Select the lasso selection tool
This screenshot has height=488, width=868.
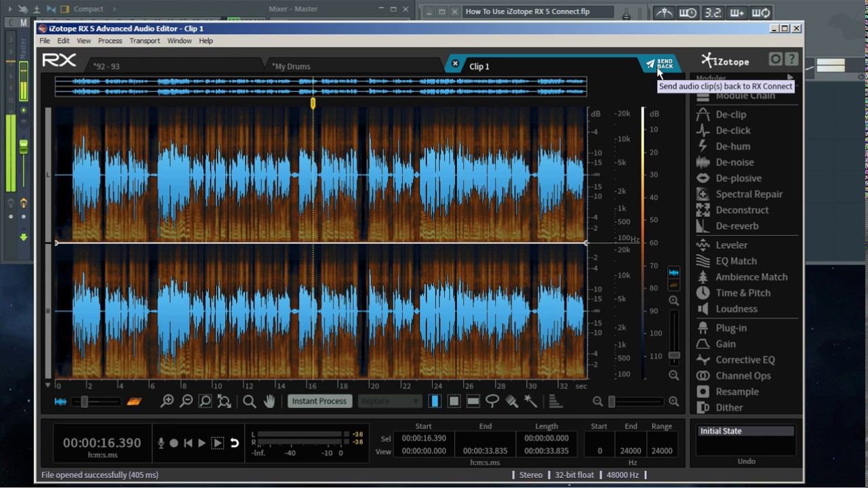pyautogui.click(x=492, y=401)
